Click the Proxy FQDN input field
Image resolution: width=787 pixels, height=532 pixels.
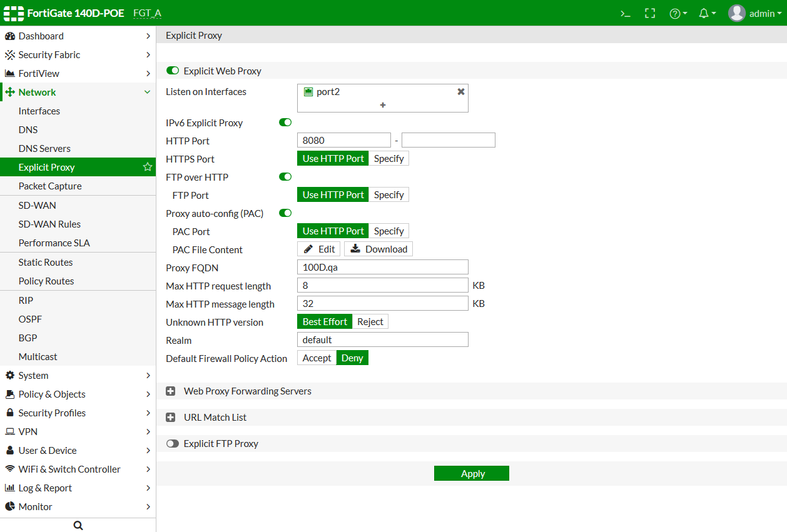(x=382, y=267)
